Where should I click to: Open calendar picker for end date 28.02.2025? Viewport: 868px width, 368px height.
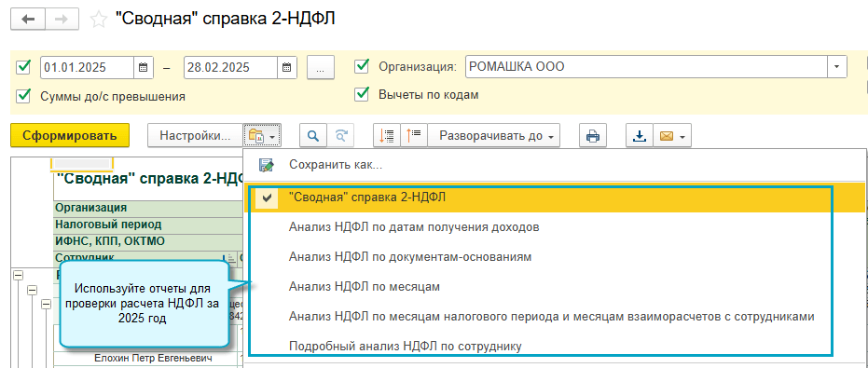click(x=287, y=67)
